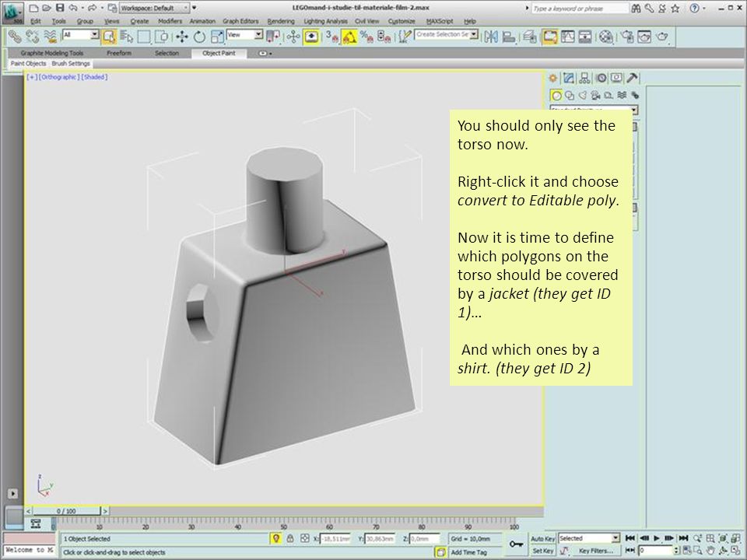The width and height of the screenshot is (747, 560).
Task: Click the Auto Key button
Action: pyautogui.click(x=543, y=538)
